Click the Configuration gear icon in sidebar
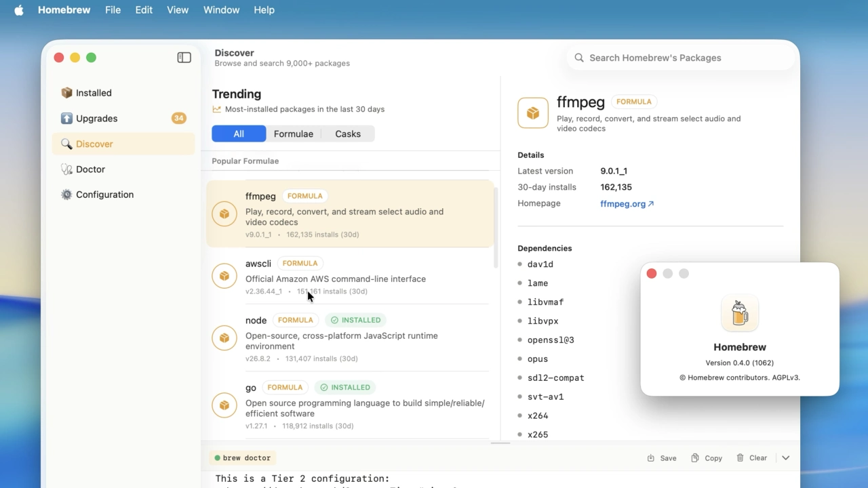Screen dimensions: 868x488 pos(66,195)
